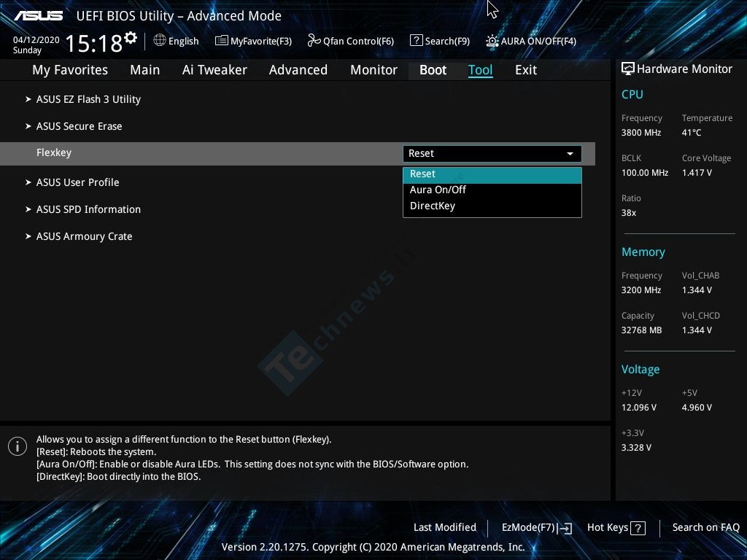
Task: Expand the ASUS Armoury Crate arrow
Action: [28, 236]
